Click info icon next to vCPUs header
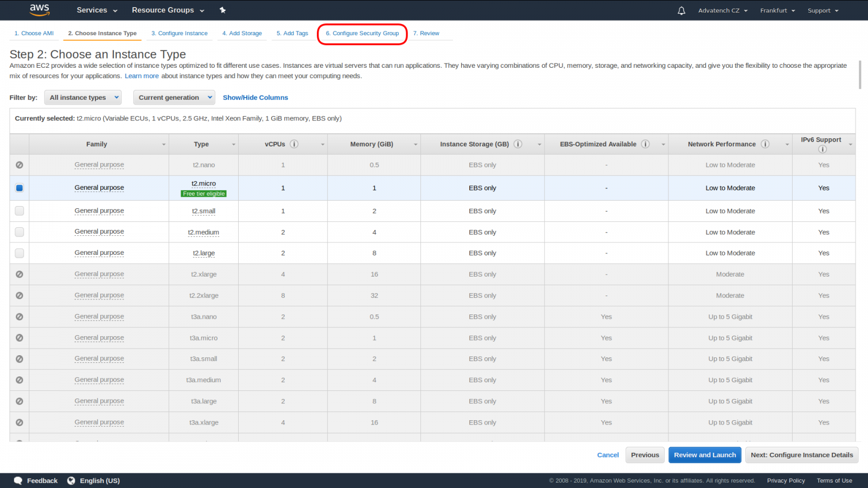Image resolution: width=868 pixels, height=488 pixels. (x=294, y=144)
